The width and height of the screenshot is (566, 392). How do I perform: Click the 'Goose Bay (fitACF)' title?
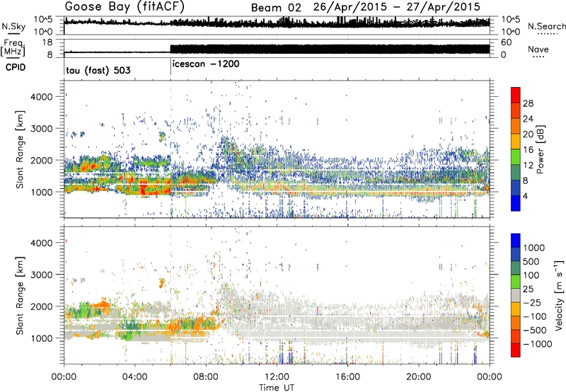pos(125,6)
